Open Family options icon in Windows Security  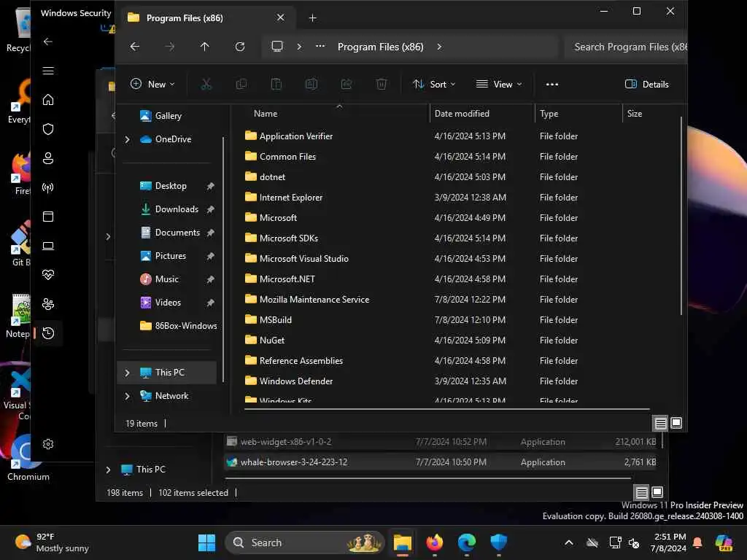(x=48, y=304)
